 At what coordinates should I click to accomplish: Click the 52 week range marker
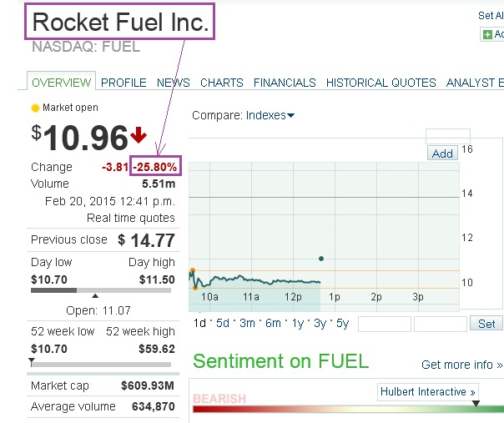[x=32, y=361]
